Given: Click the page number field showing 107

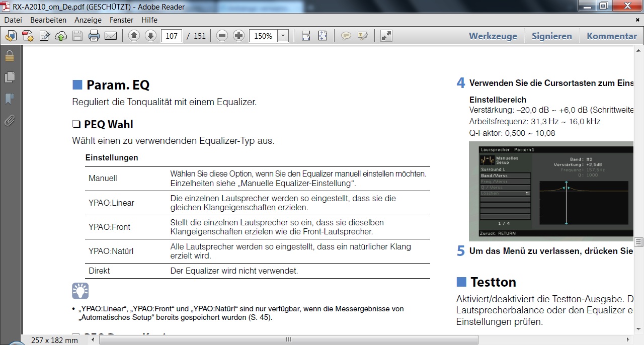Looking at the screenshot, I should (x=172, y=36).
